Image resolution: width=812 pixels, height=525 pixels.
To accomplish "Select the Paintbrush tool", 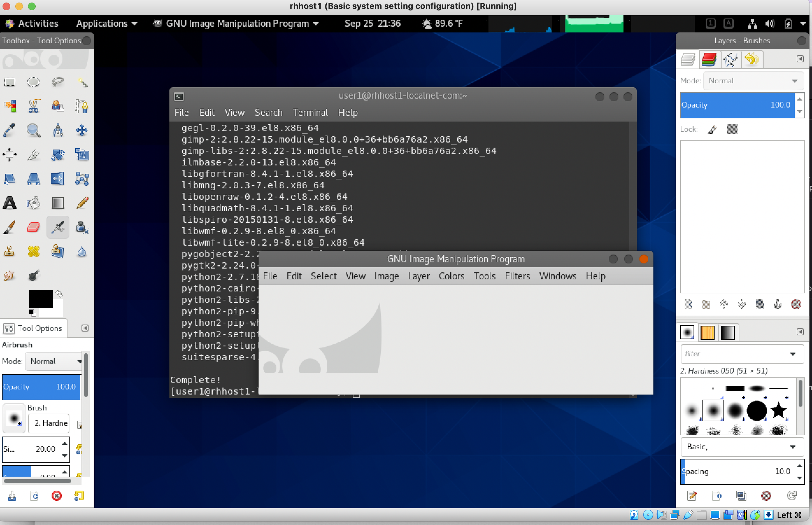I will pyautogui.click(x=10, y=227).
